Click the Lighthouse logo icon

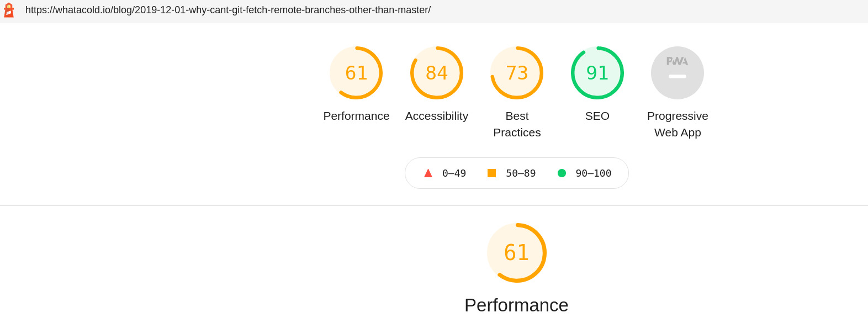tap(9, 10)
